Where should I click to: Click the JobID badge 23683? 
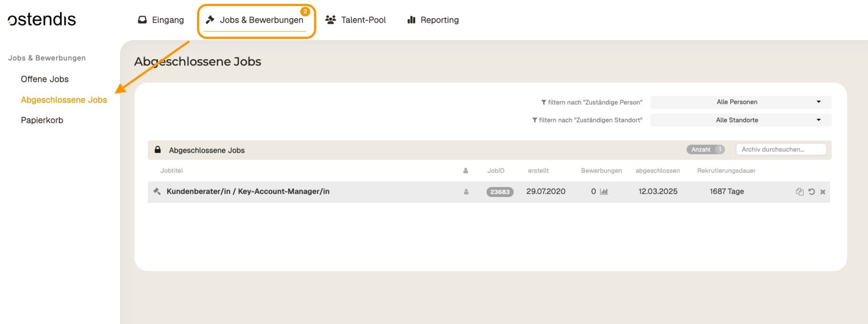(500, 192)
